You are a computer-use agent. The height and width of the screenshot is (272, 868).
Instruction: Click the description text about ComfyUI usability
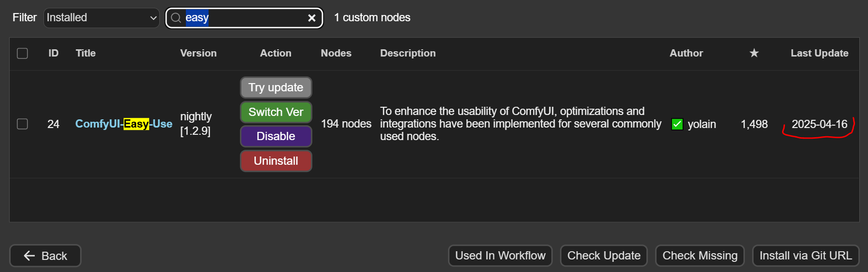(520, 124)
